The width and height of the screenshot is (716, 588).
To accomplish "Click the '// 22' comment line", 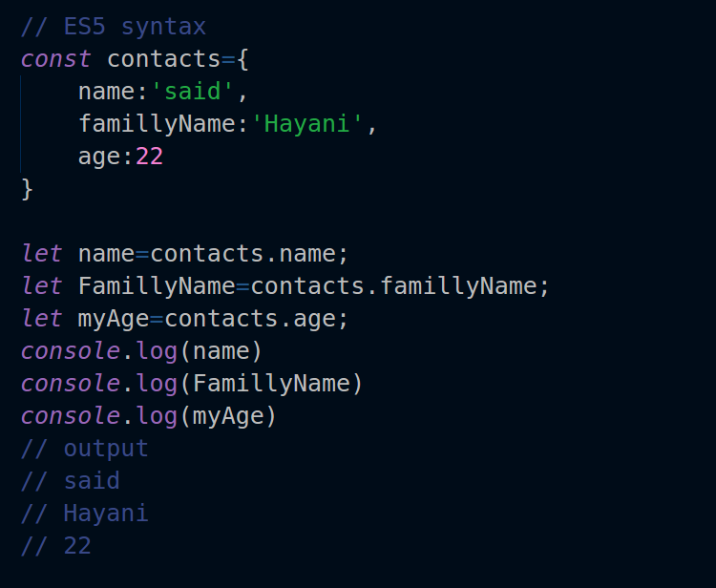I will tap(56, 545).
